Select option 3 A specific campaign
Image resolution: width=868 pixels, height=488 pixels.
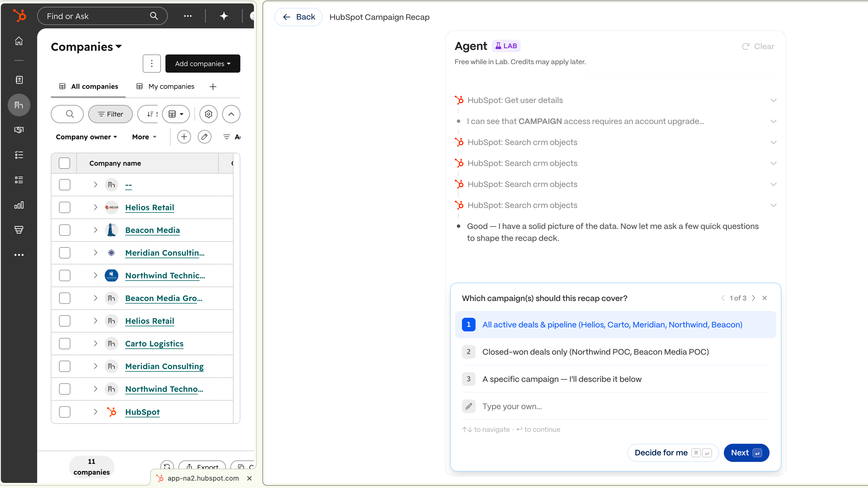(x=615, y=379)
